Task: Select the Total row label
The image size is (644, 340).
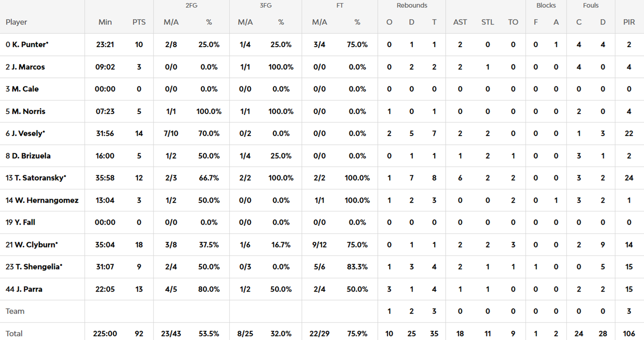Action: (14, 333)
